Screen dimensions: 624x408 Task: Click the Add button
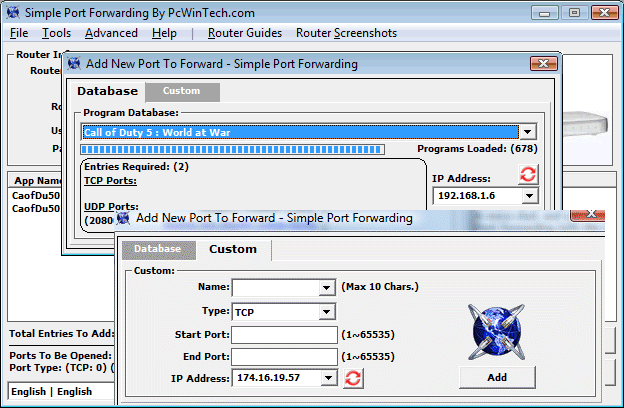click(497, 377)
